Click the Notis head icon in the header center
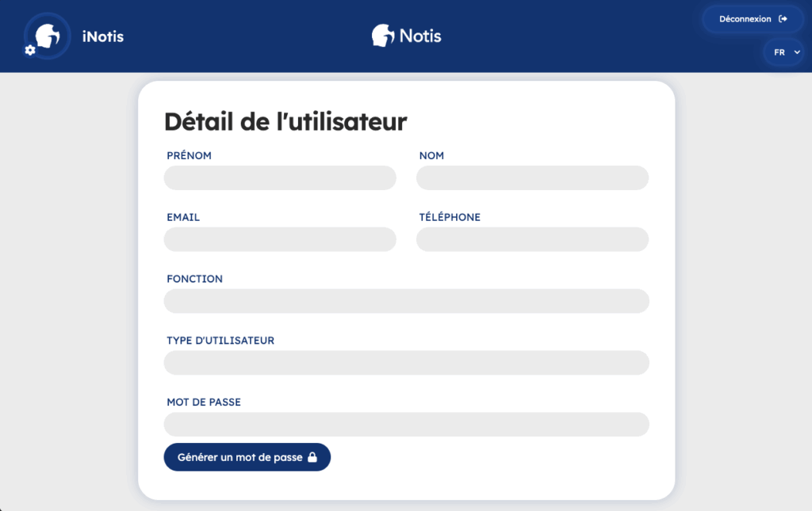The height and width of the screenshot is (511, 812). pyautogui.click(x=383, y=36)
